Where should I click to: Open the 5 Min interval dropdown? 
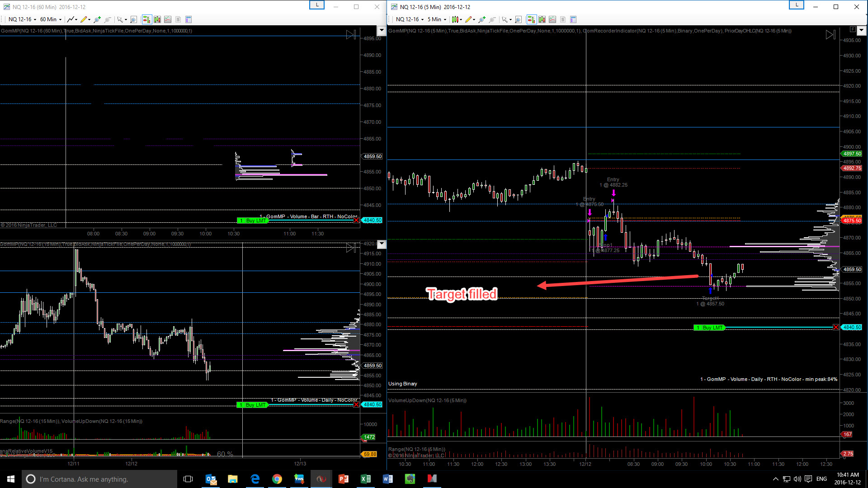(x=437, y=19)
